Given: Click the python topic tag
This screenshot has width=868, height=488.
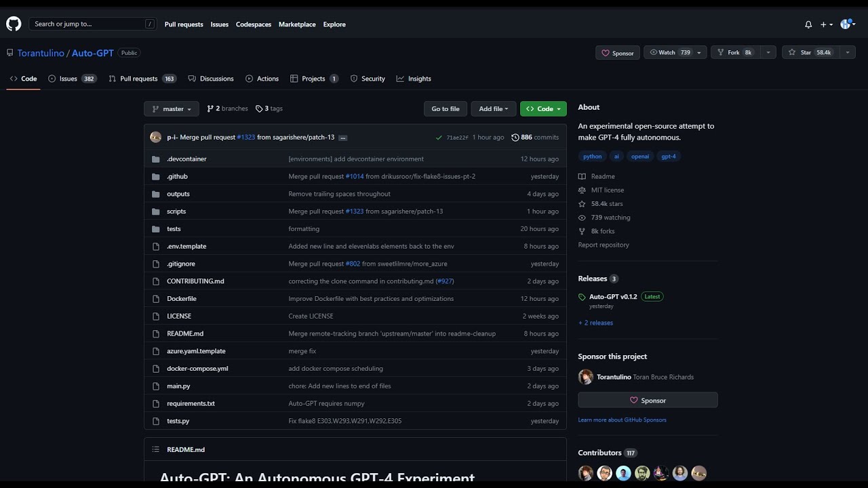Looking at the screenshot, I should click(x=593, y=157).
